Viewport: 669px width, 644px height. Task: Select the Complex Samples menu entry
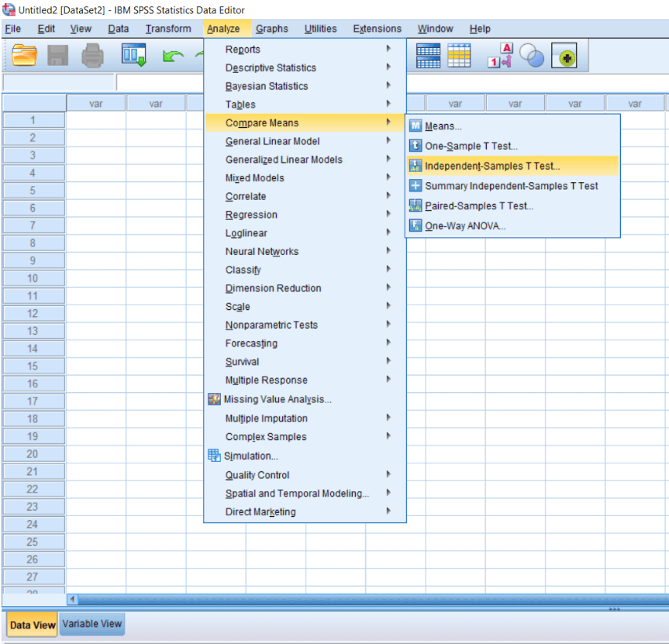(x=305, y=436)
